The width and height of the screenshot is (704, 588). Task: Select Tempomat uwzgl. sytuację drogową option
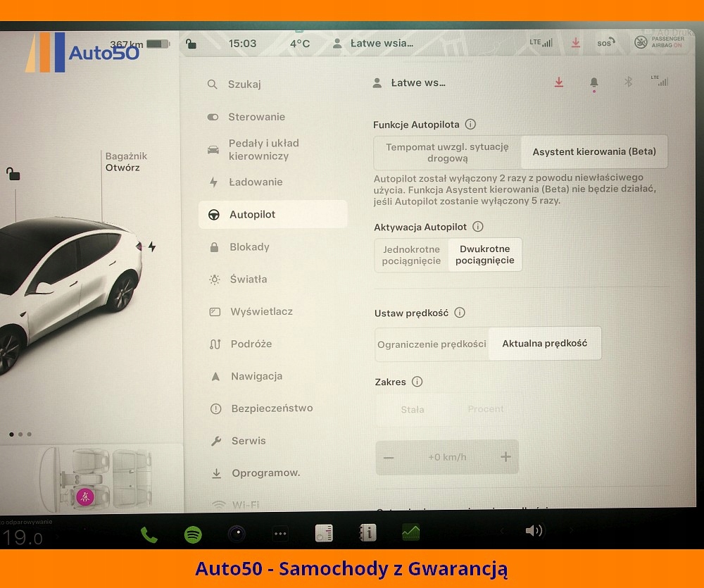pyautogui.click(x=447, y=152)
